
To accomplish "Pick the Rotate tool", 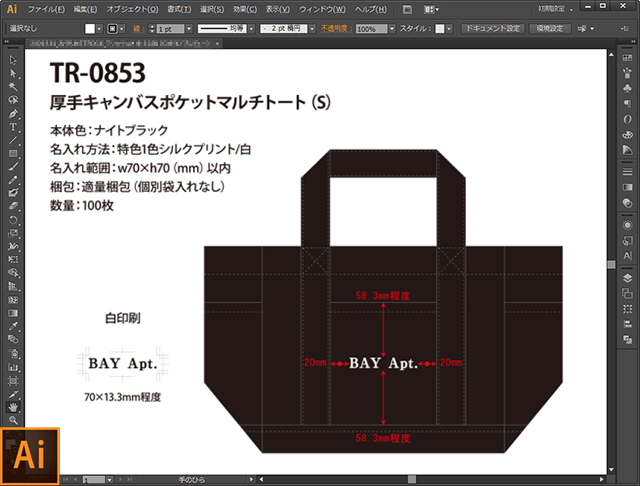I will 13,219.
